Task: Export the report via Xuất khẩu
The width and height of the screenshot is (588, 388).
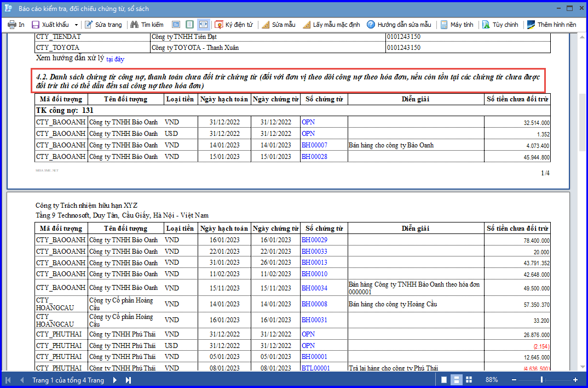Action: coord(50,25)
